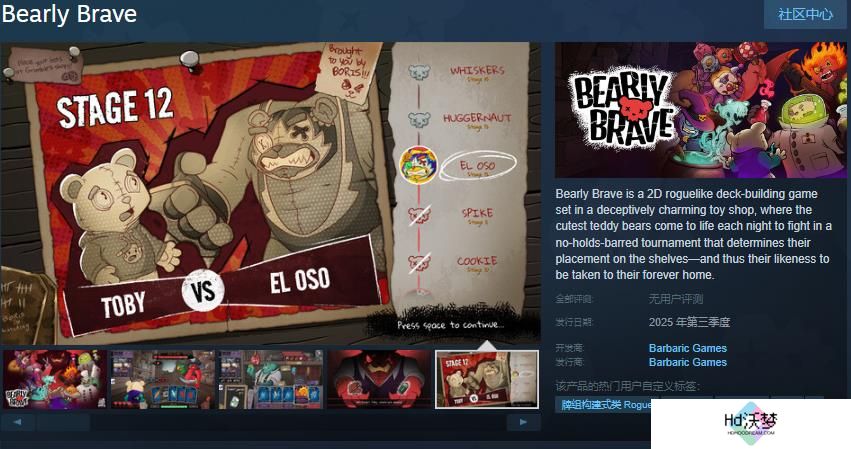Select the red bear holding cards thumbnail
This screenshot has width=851, height=449.
[x=379, y=379]
